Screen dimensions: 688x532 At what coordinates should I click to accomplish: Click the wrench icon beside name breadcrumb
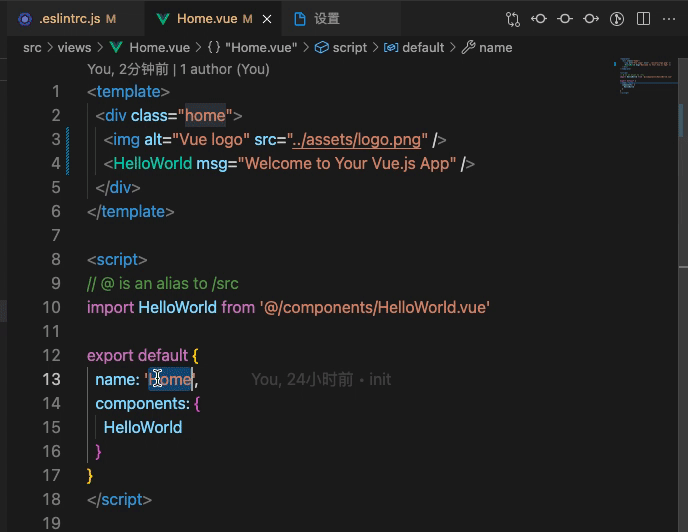click(468, 47)
